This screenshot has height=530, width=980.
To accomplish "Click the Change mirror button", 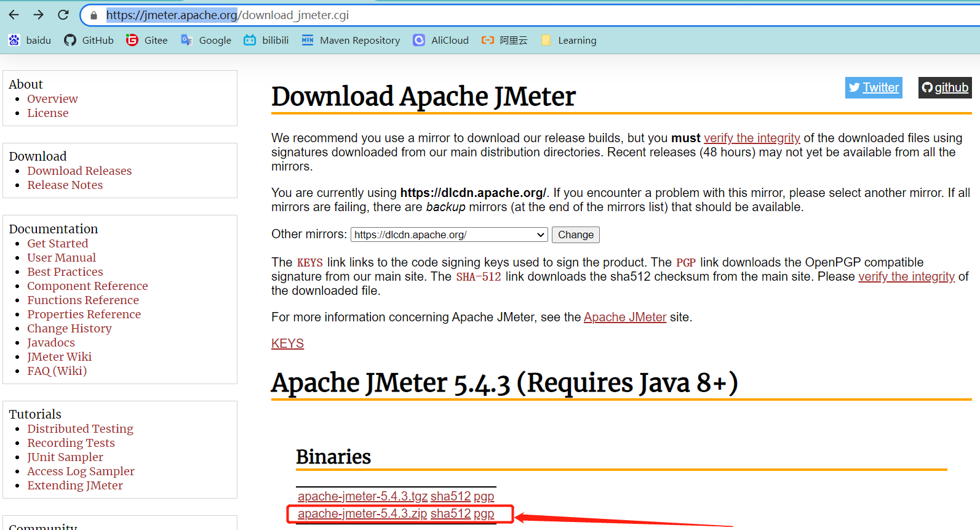I will [575, 235].
